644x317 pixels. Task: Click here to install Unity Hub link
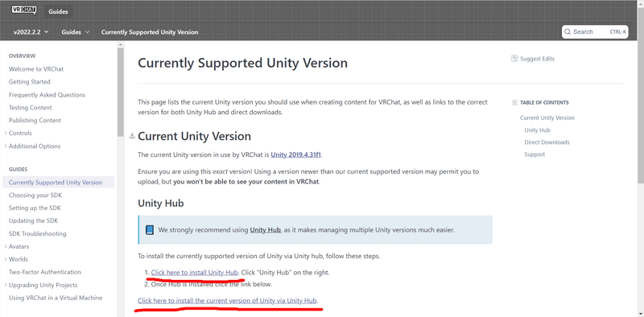tap(195, 272)
